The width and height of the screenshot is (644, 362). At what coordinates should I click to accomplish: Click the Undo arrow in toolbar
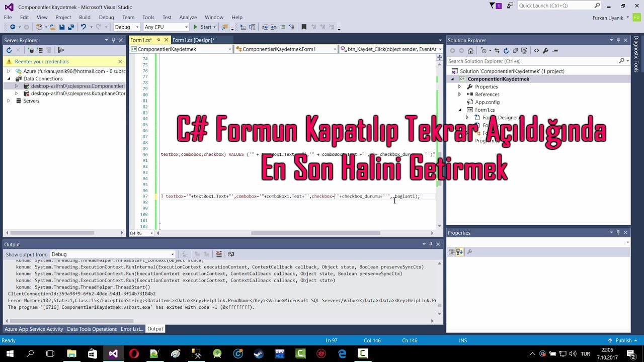click(x=84, y=27)
